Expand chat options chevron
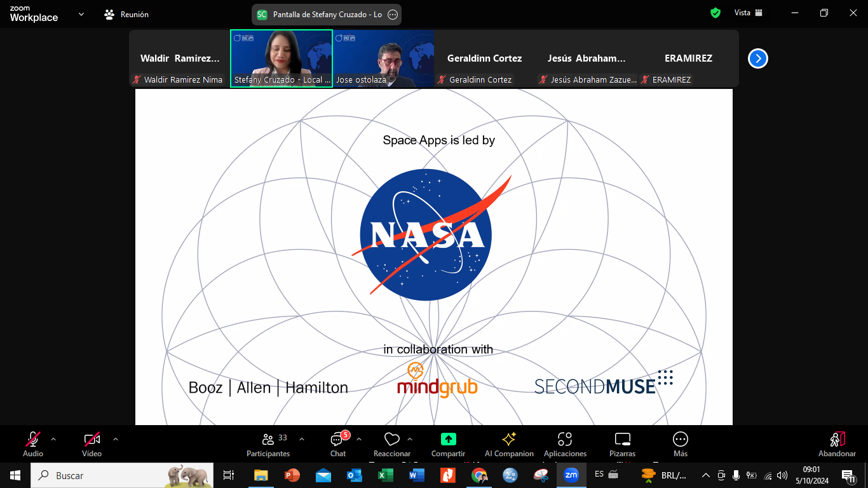This screenshot has height=488, width=868. point(358,439)
